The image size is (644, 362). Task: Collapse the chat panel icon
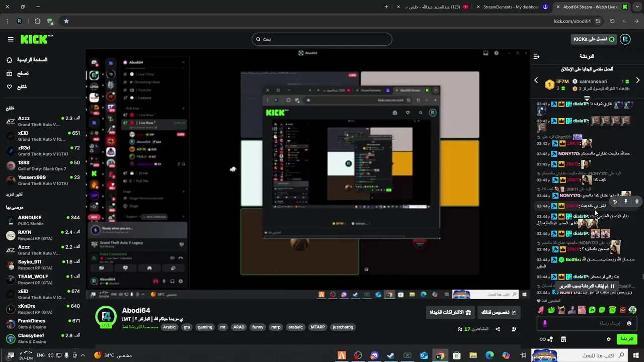tap(536, 57)
